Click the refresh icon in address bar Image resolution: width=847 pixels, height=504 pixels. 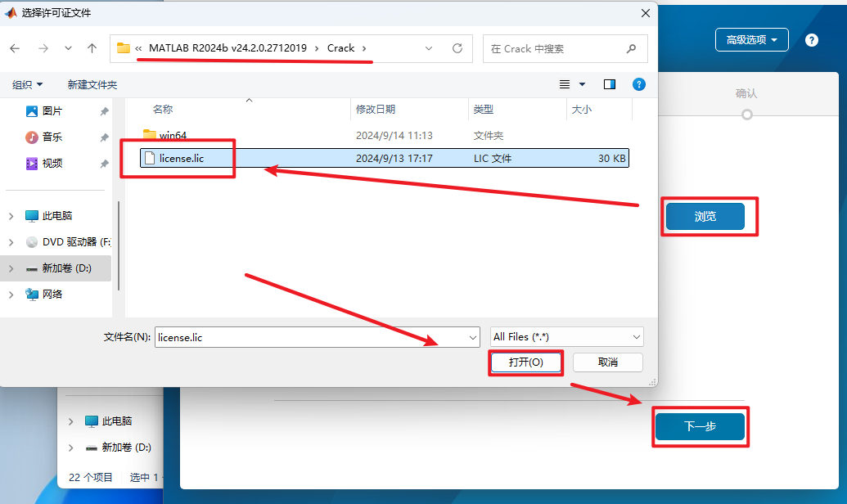tap(457, 48)
